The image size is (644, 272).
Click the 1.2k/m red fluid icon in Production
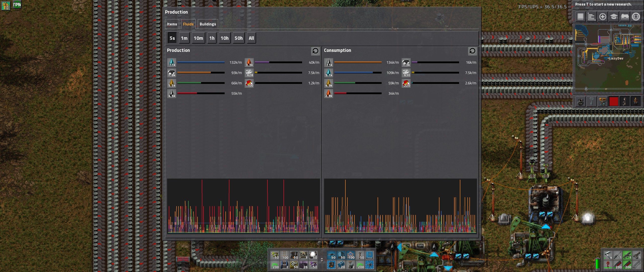(x=249, y=83)
